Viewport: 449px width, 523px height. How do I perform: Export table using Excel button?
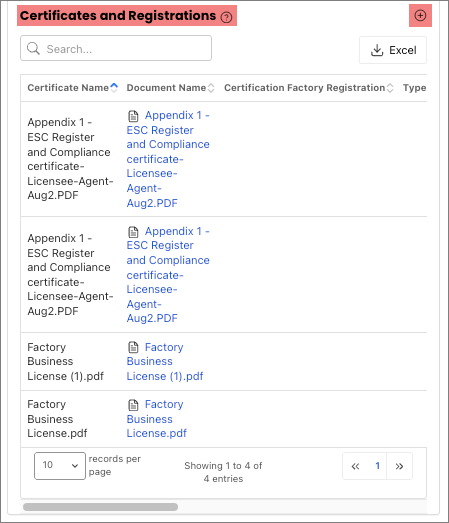(393, 50)
